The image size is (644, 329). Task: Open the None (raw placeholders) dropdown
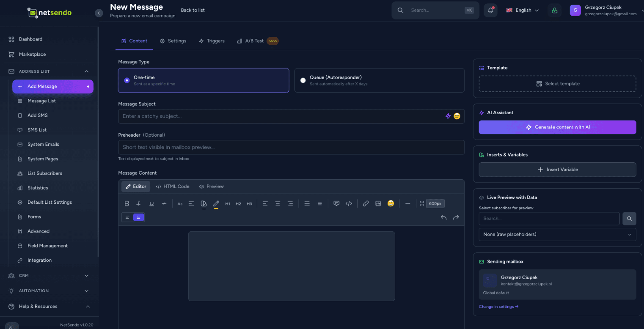tap(557, 234)
